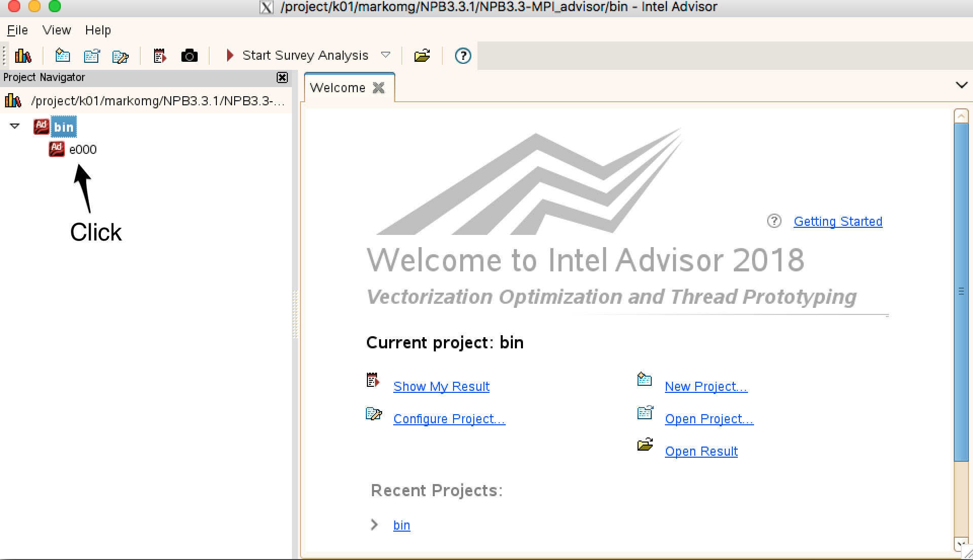The width and height of the screenshot is (973, 560).
Task: Click the Project Properties toolbar icon
Action: coord(121,56)
